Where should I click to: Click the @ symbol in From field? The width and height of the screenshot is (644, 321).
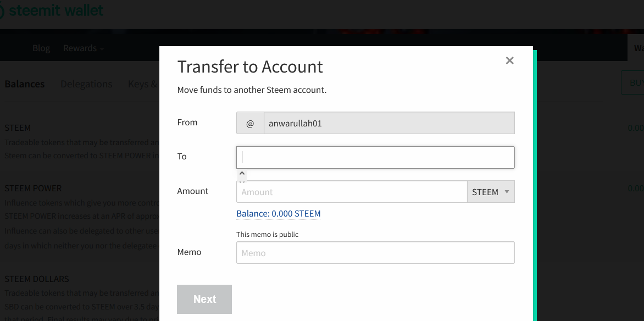tap(250, 123)
